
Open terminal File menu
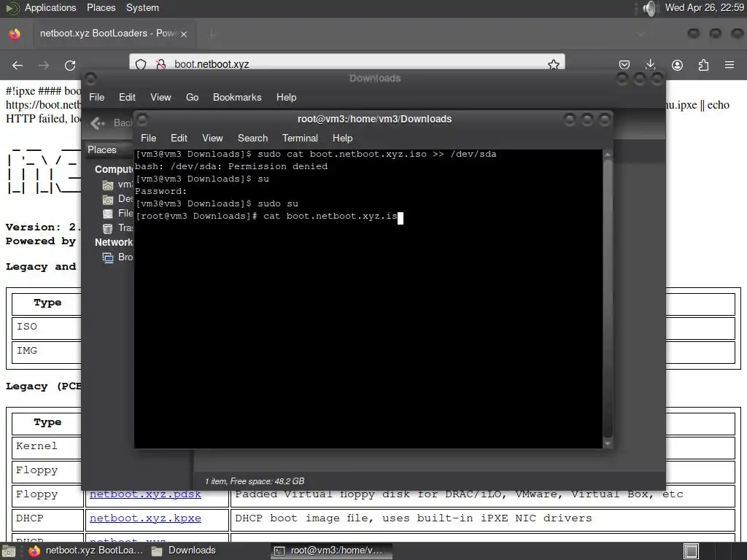point(148,138)
